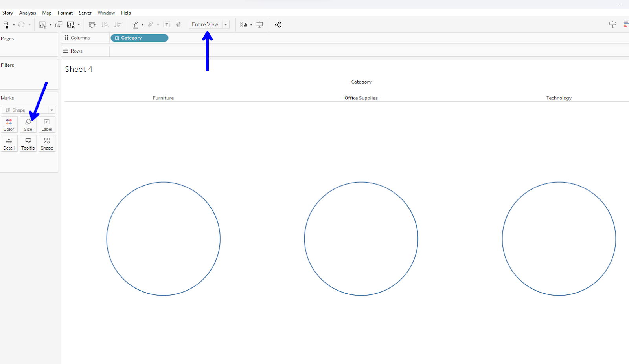Click the Furniture column header
Image resolution: width=629 pixels, height=364 pixels.
pyautogui.click(x=163, y=98)
